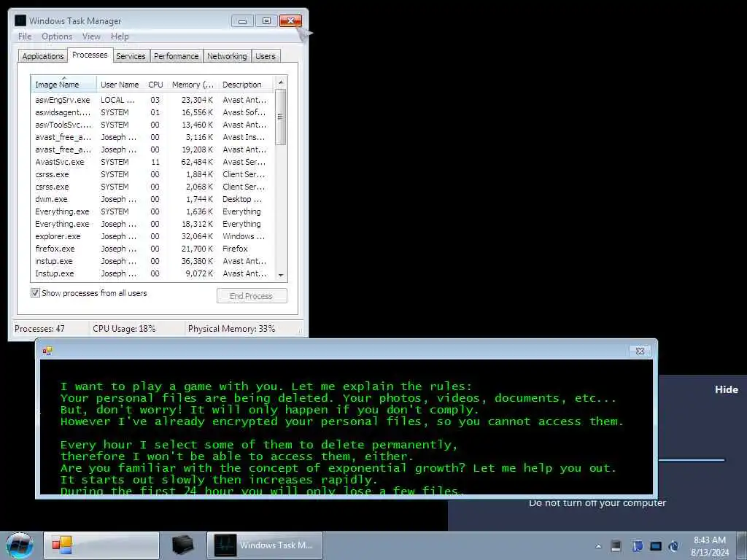Click the process list scroll down arrow
Screen dimensions: 747x560
281,275
